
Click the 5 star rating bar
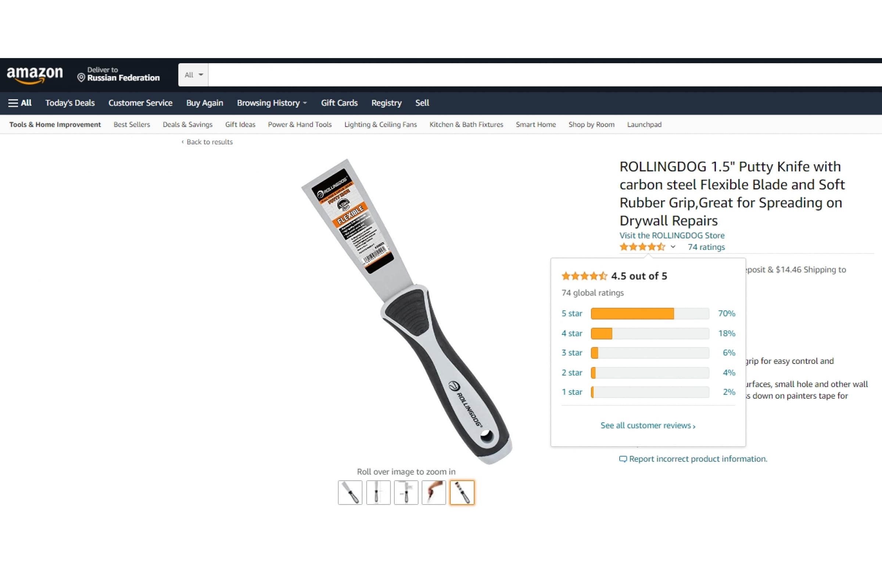(x=650, y=313)
